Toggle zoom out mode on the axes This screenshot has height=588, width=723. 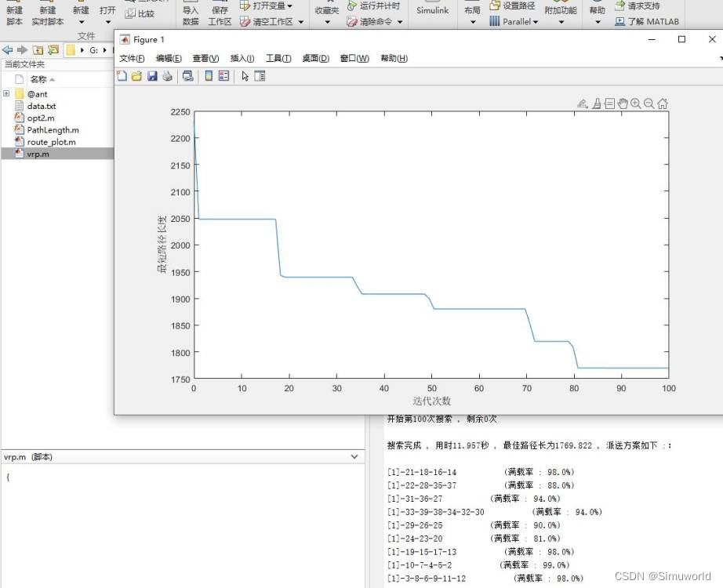[x=649, y=103]
